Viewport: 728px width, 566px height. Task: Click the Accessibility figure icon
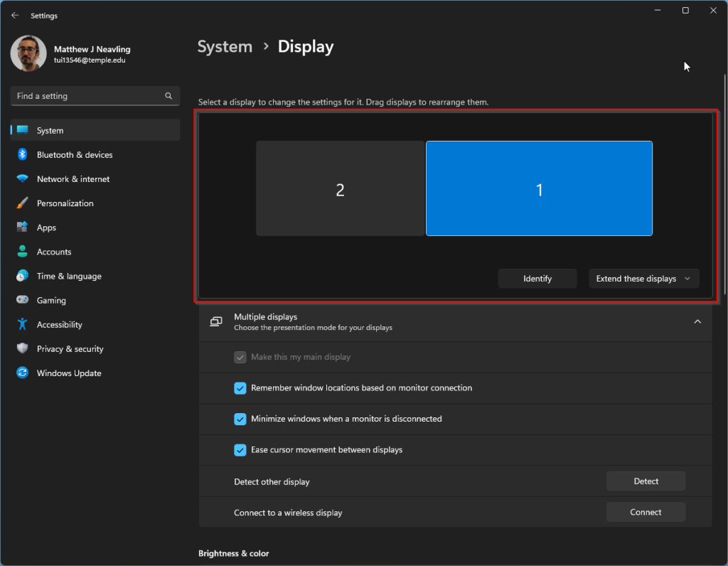click(x=22, y=325)
